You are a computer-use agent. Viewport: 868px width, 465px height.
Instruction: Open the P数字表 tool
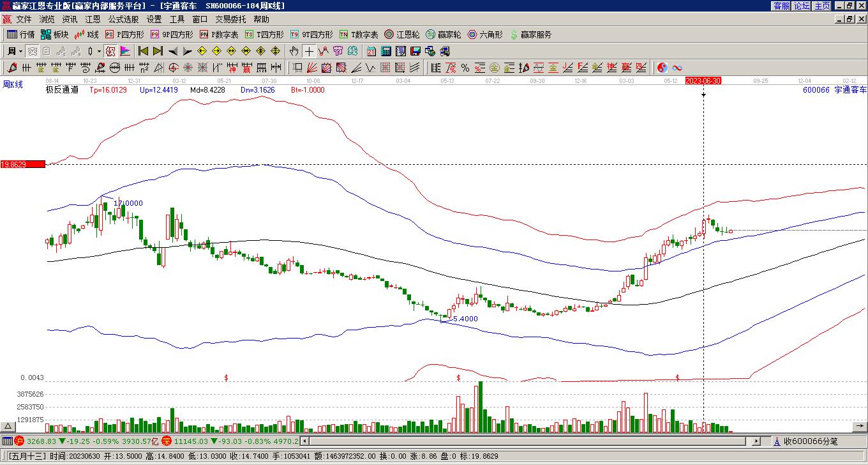click(219, 34)
